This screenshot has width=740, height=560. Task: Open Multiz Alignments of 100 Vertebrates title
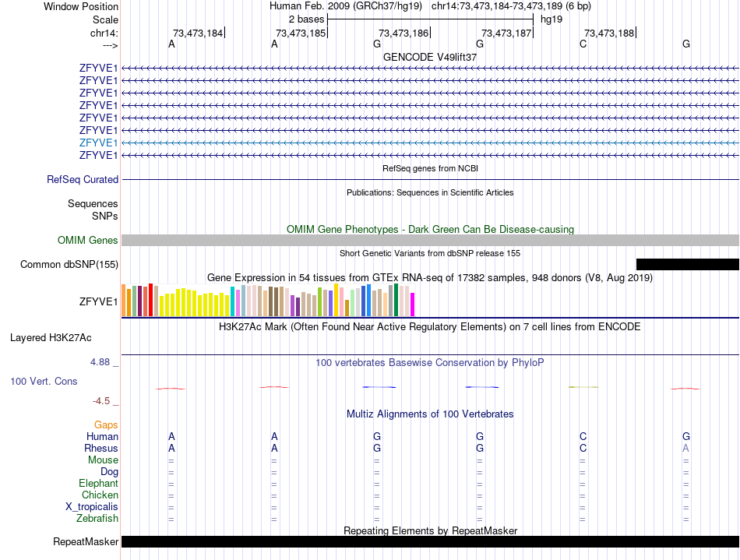430,414
